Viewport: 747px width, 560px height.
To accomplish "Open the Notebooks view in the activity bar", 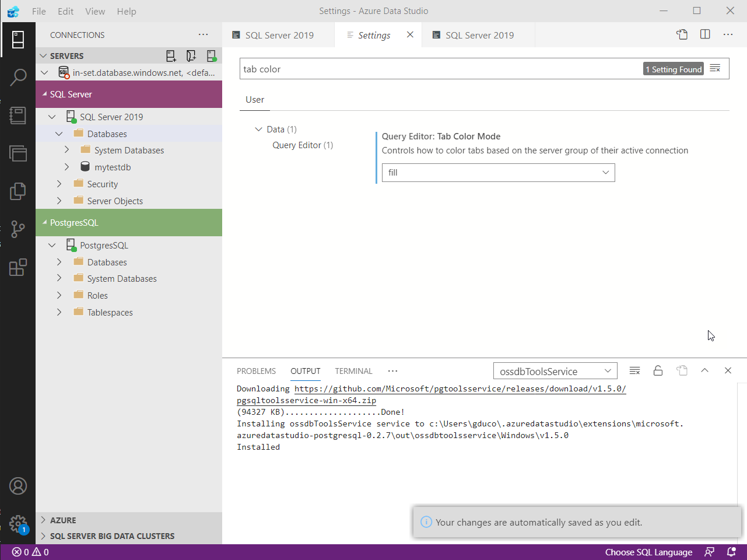I will [x=18, y=115].
